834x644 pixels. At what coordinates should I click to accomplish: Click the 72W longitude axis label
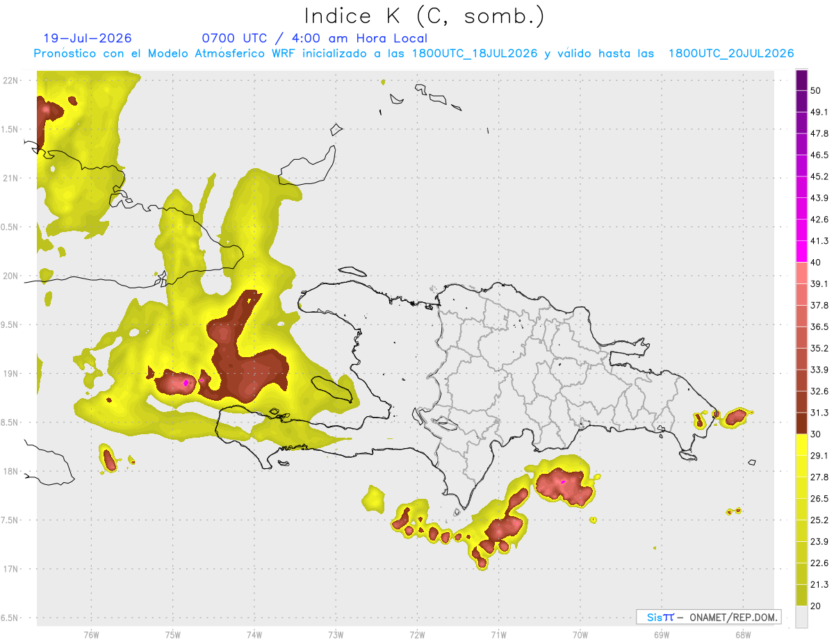point(417,634)
